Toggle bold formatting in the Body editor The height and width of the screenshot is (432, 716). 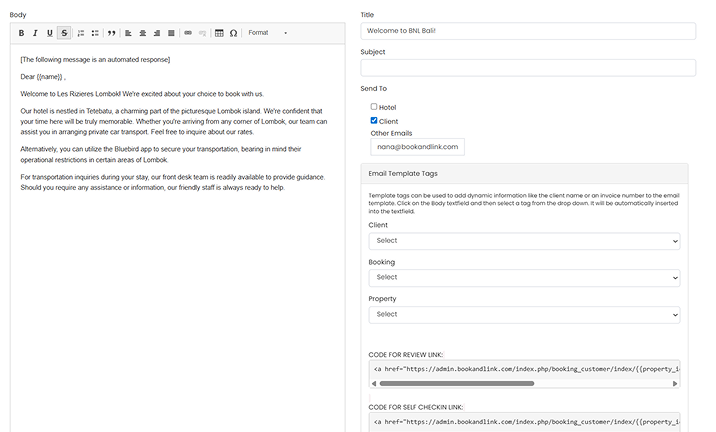(21, 33)
